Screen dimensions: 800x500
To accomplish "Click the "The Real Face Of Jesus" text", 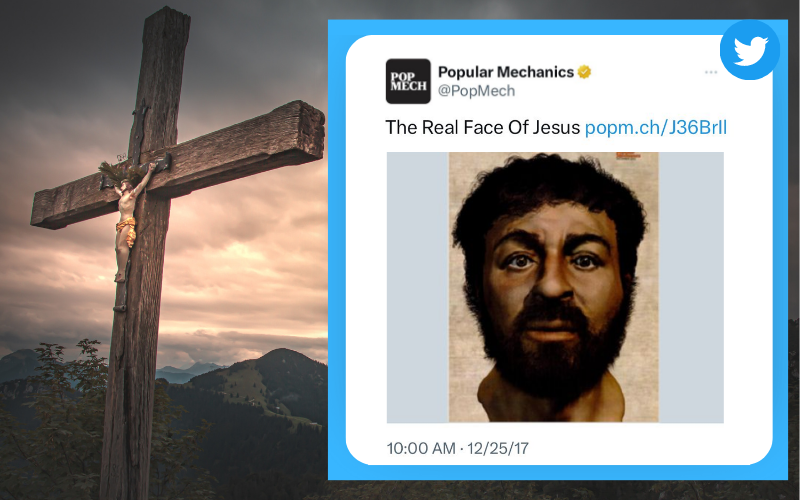I will (483, 127).
